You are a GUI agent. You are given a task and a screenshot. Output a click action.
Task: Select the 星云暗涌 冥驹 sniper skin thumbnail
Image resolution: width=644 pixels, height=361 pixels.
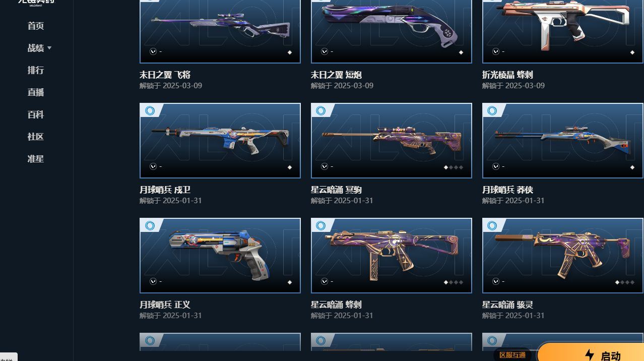pyautogui.click(x=392, y=141)
